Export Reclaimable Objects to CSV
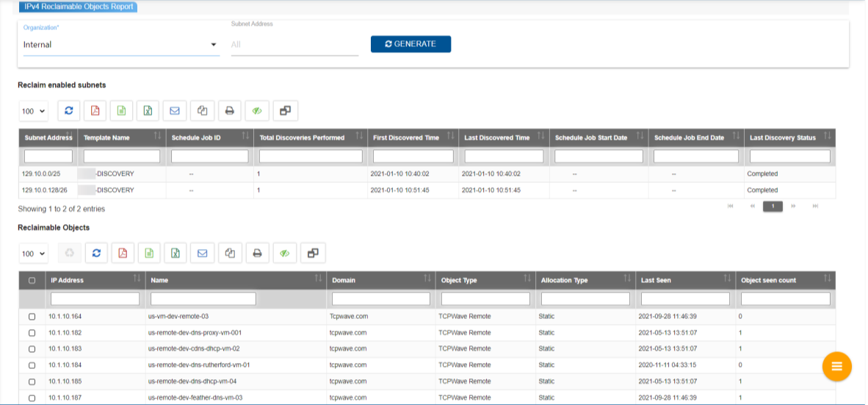Image resolution: width=868 pixels, height=405 pixels. pyautogui.click(x=150, y=253)
